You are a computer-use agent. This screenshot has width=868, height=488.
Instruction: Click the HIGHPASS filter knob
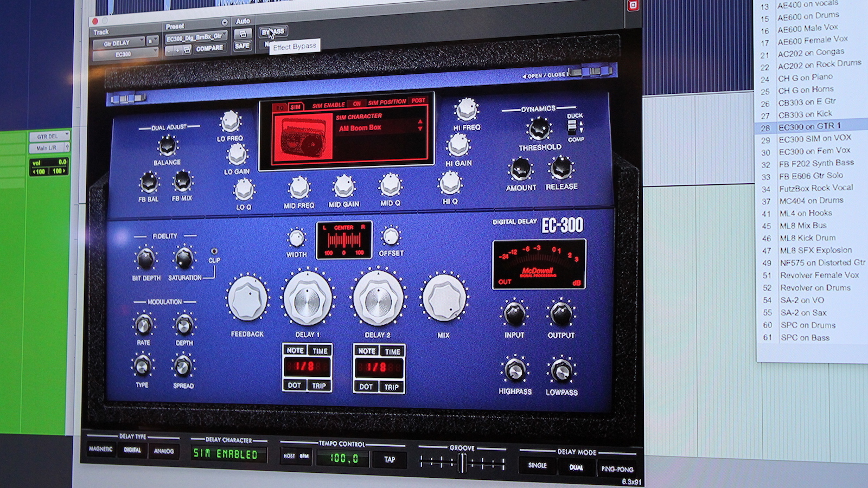point(514,371)
